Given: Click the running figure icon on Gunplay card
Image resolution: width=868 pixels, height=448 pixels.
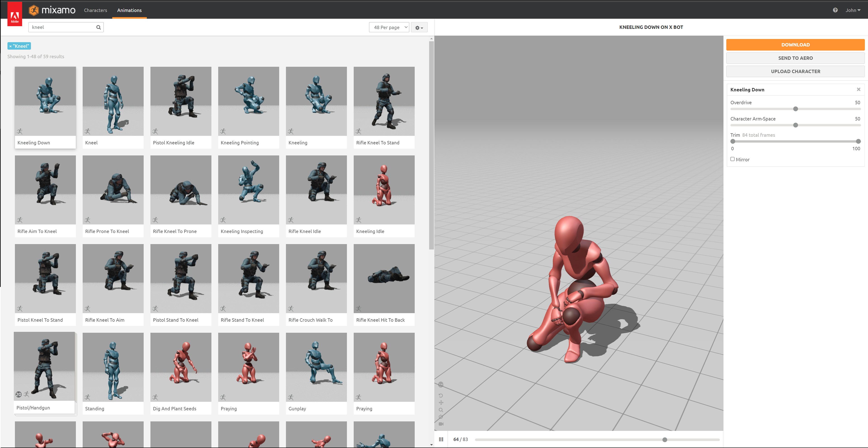Looking at the screenshot, I should pyautogui.click(x=291, y=397).
